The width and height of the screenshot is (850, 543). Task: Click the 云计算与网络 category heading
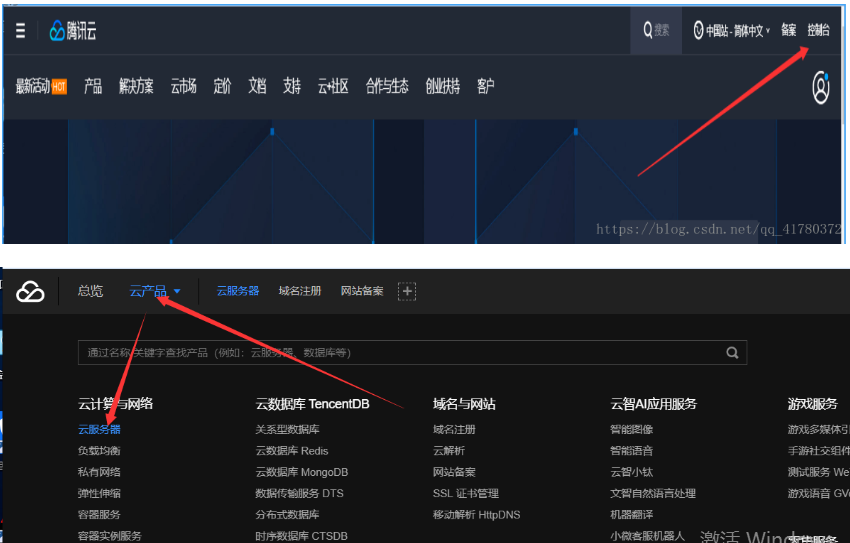pos(115,404)
